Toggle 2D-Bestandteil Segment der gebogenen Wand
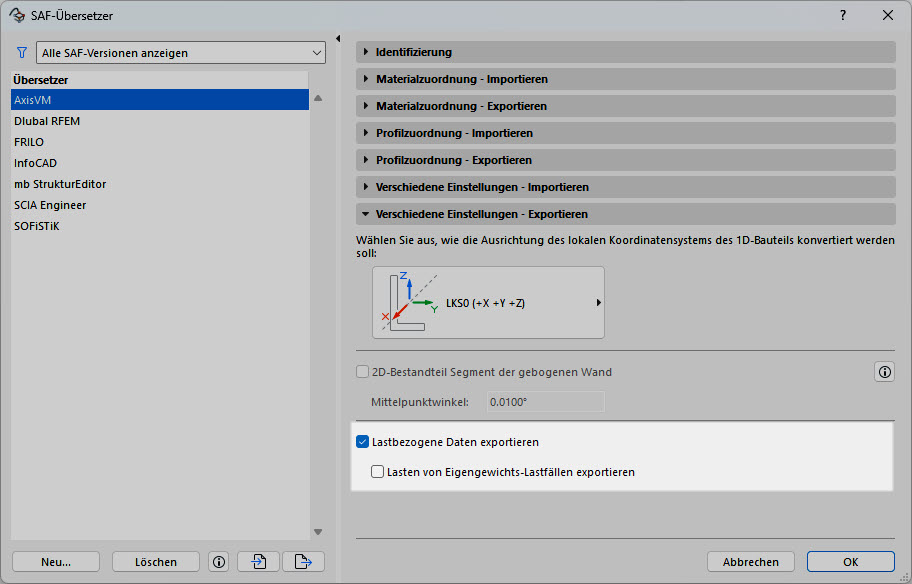The image size is (912, 584). (362, 372)
